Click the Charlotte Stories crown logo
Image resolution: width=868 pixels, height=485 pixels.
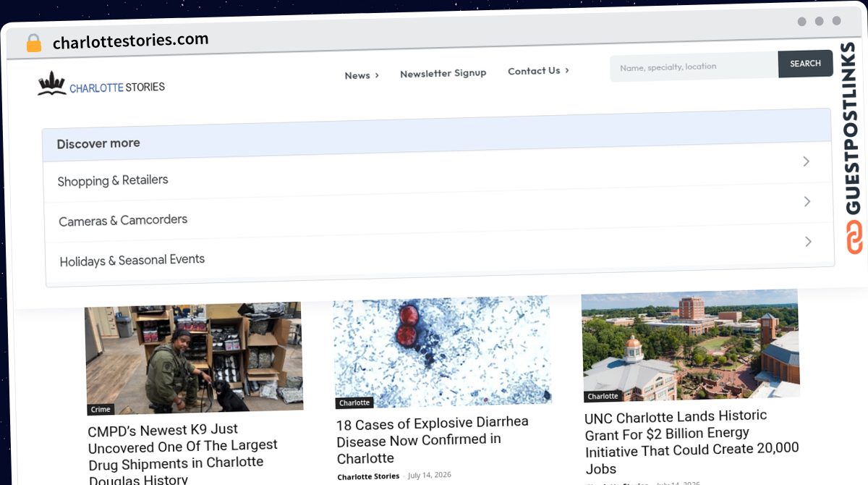click(x=101, y=85)
